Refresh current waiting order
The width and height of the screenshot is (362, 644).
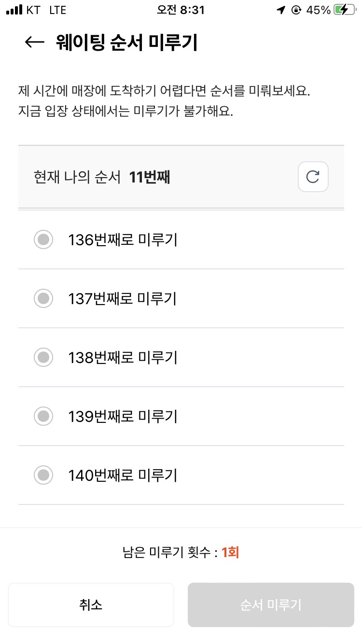(x=313, y=177)
